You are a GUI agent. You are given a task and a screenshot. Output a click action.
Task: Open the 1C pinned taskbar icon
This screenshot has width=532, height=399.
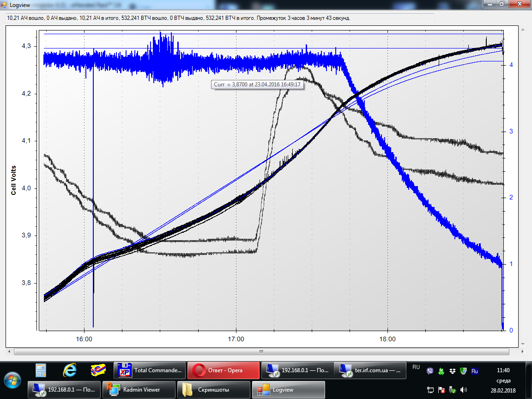click(x=97, y=370)
